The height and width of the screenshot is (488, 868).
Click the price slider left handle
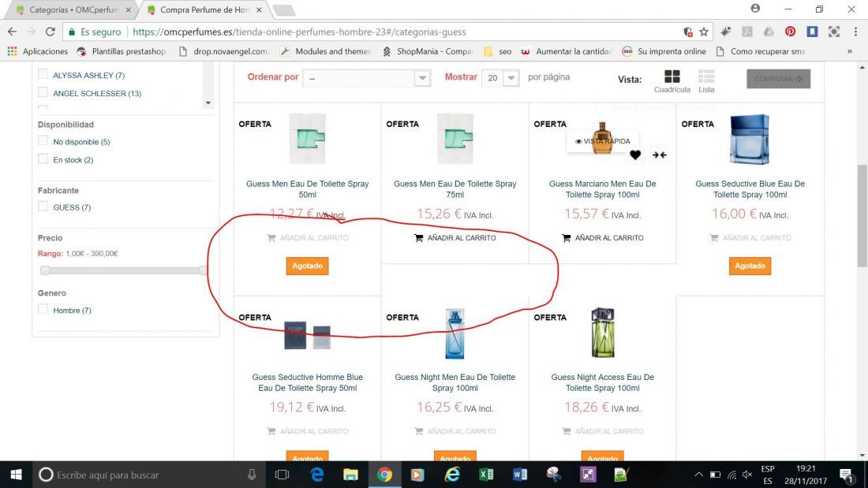(46, 270)
